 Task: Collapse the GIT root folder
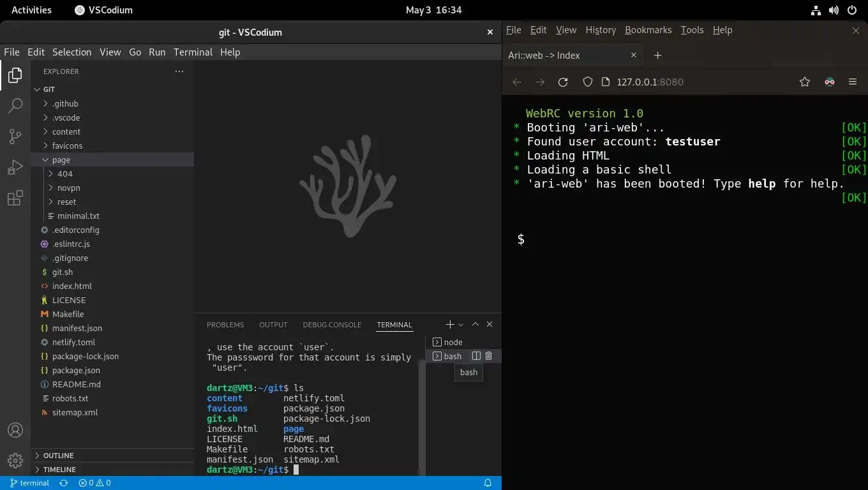pos(112,89)
